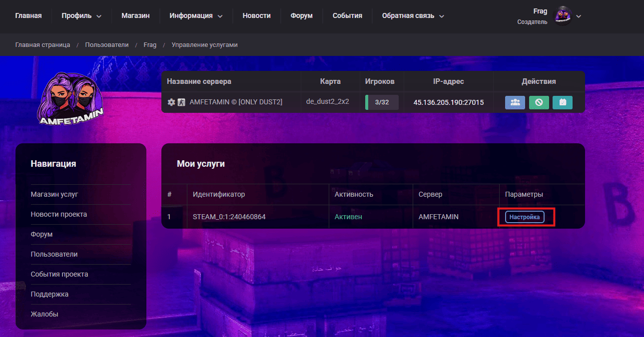Image resolution: width=644 pixels, height=337 pixels.
Task: Click the Параметры column header
Action: [x=524, y=194]
